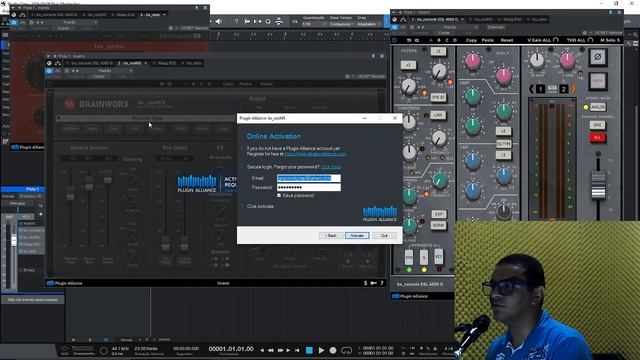Click the Password input field

coord(309,187)
